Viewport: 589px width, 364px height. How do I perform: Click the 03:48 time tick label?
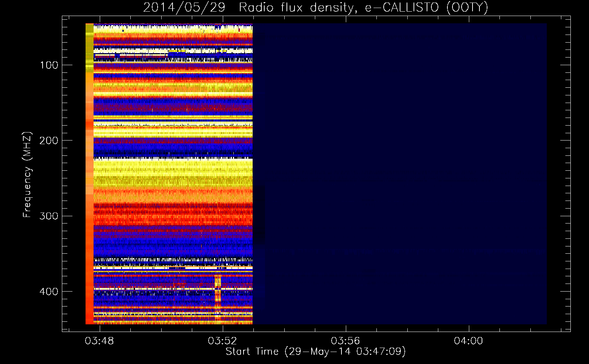point(99,341)
